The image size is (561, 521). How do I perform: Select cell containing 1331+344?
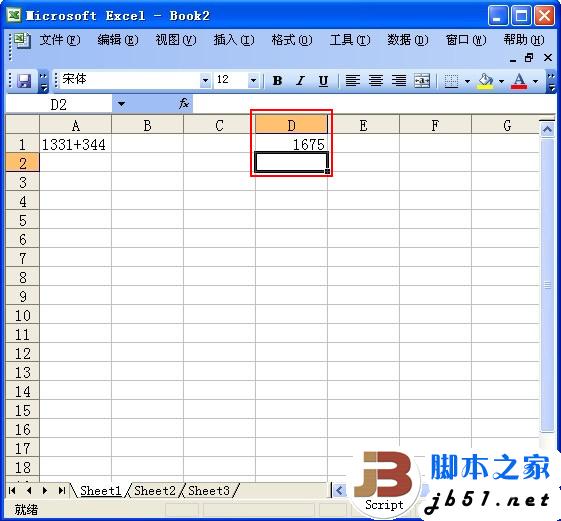[75, 144]
